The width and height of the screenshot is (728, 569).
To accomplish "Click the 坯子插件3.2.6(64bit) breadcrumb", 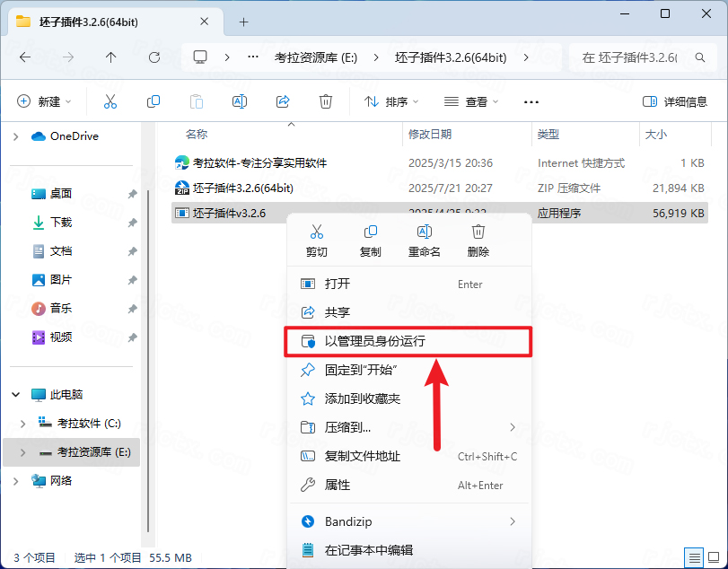I will pyautogui.click(x=451, y=57).
